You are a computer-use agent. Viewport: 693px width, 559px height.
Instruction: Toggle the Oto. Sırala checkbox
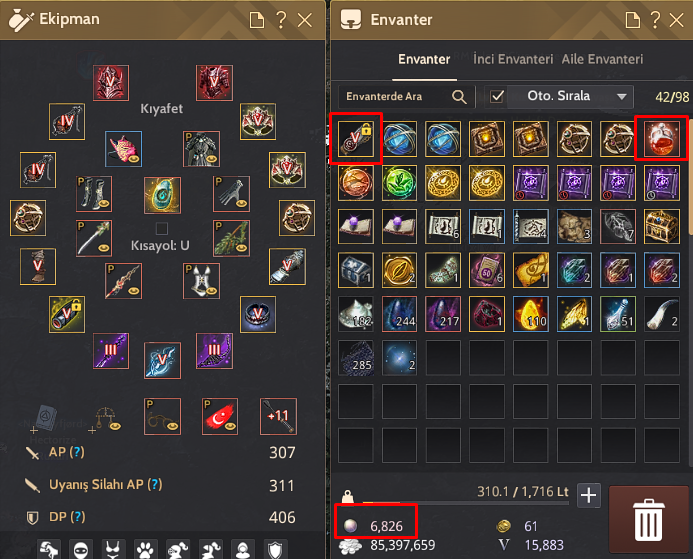click(497, 96)
